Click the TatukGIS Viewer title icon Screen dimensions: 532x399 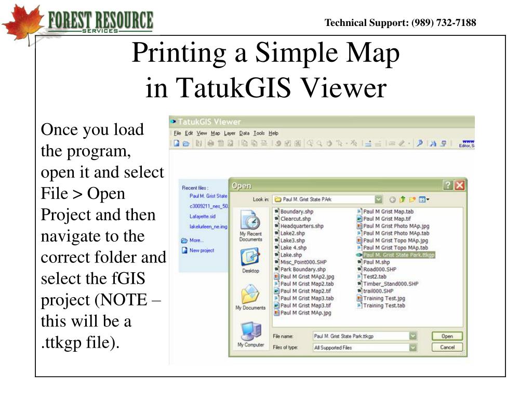[x=174, y=122]
